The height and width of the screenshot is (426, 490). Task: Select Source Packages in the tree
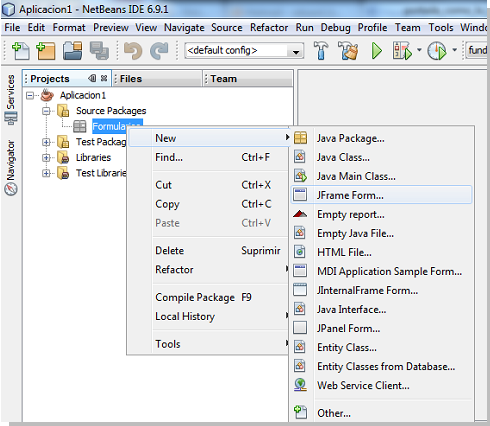[x=111, y=111]
